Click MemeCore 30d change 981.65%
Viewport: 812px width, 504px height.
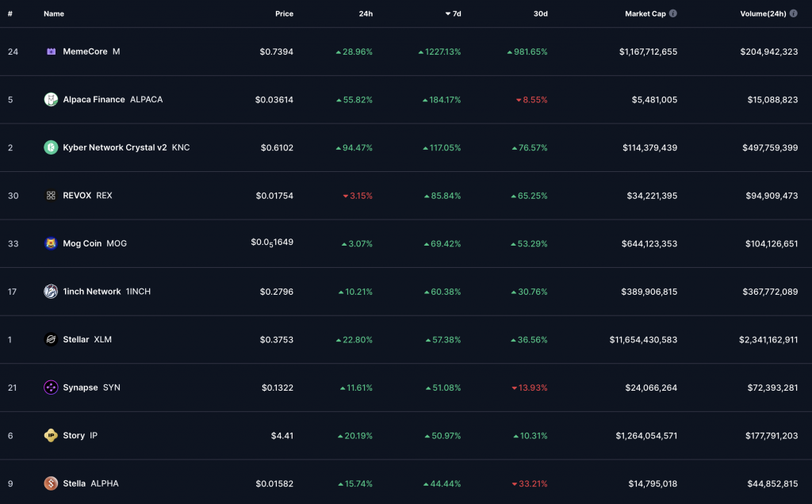[527, 52]
